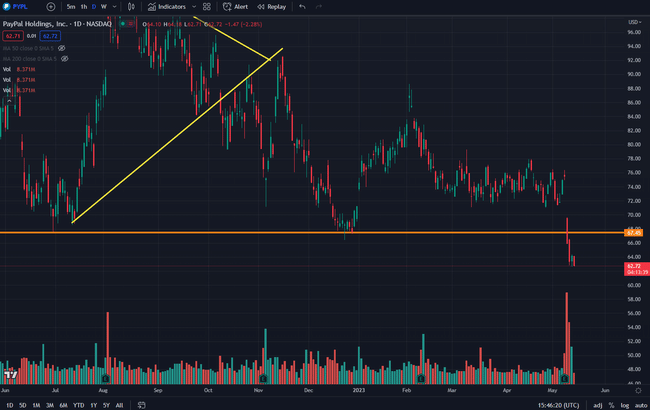Expand the time interval dropdown chevron
Viewport: 650px width, 410px height.
pyautogui.click(x=117, y=6)
